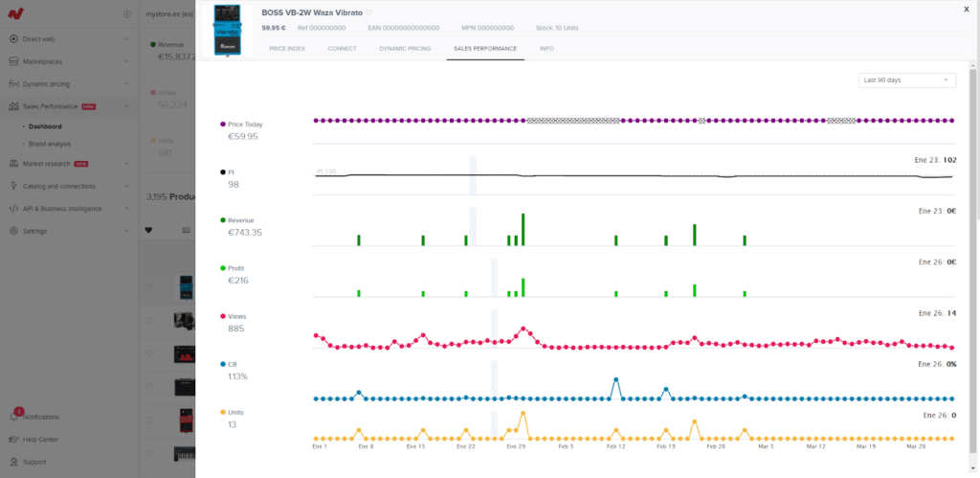This screenshot has width=980, height=478.
Task: Click the Dynamic pricing function icon
Action: tap(13, 84)
